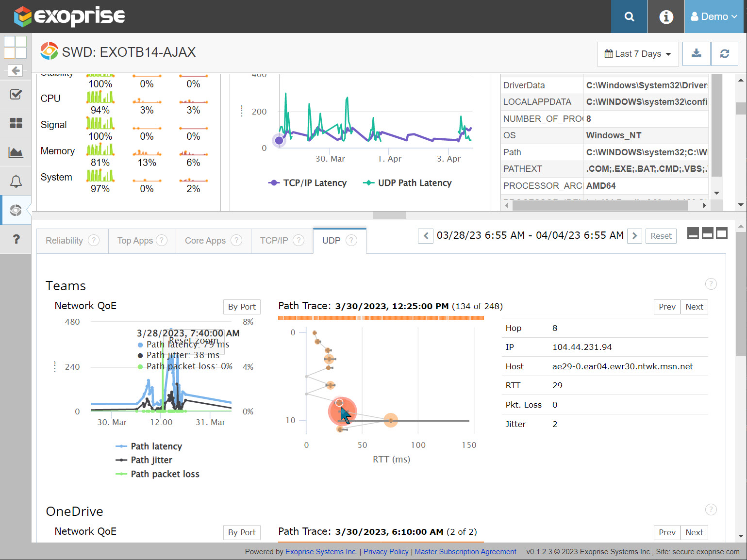Set panel layout to full height
This screenshot has height=560, width=747.
click(x=722, y=233)
